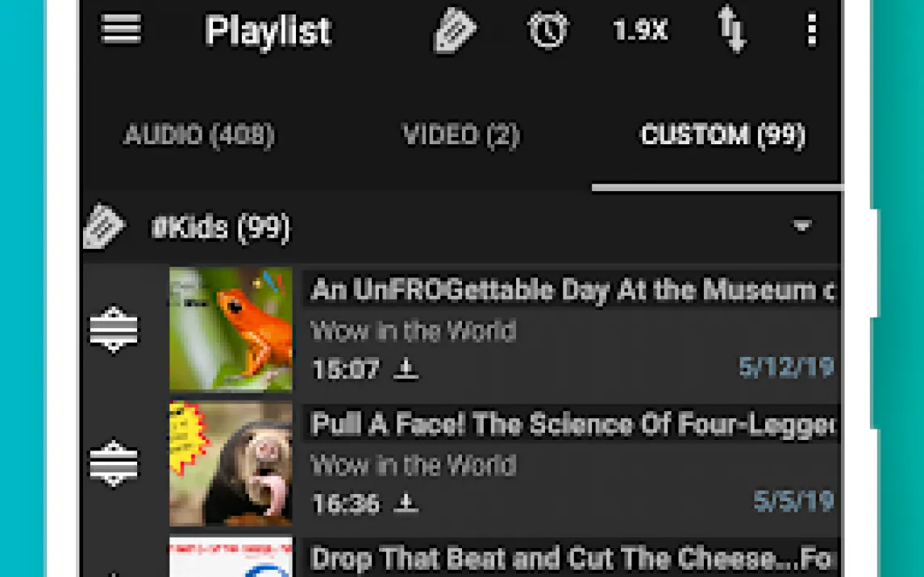Switch to the AUDIO (408) tab
This screenshot has width=924, height=577.
pyautogui.click(x=199, y=135)
